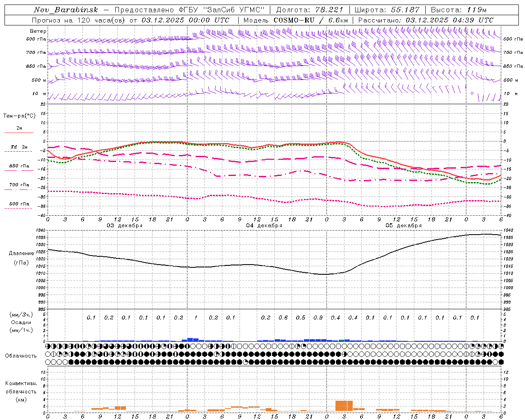Click the Облачность cloud cover label
The width and height of the screenshot is (525, 420).
[x=21, y=356]
